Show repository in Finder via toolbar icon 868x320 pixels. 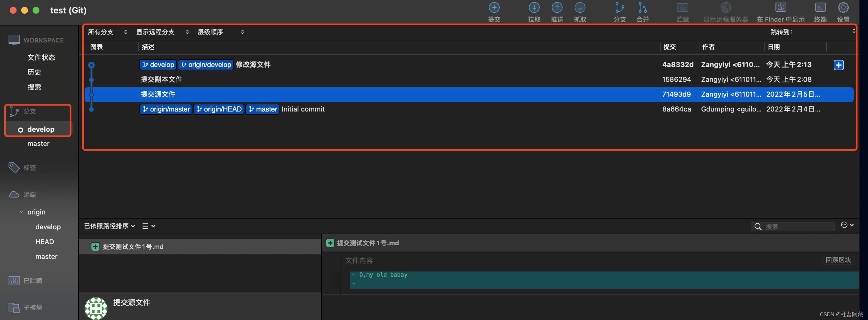[x=780, y=8]
